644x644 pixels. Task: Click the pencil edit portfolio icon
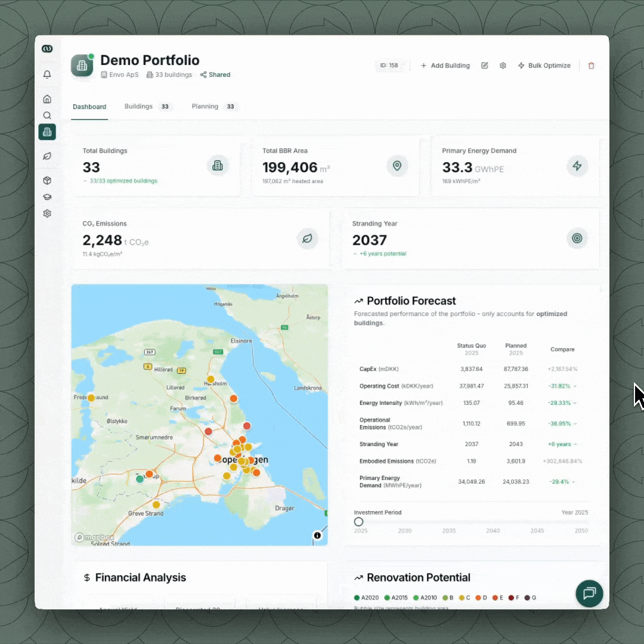point(485,66)
